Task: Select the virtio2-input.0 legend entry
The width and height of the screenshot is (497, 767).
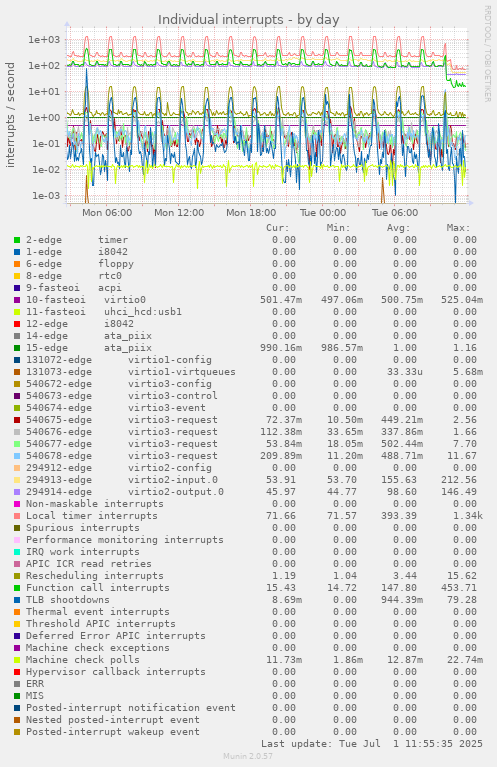Action: 122,480
